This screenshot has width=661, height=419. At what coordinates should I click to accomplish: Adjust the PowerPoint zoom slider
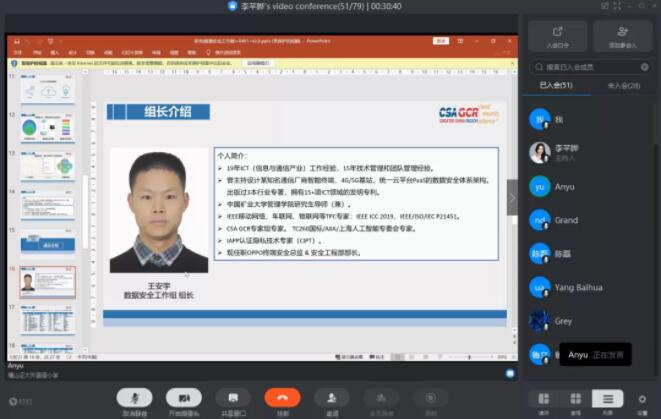[x=470, y=357]
